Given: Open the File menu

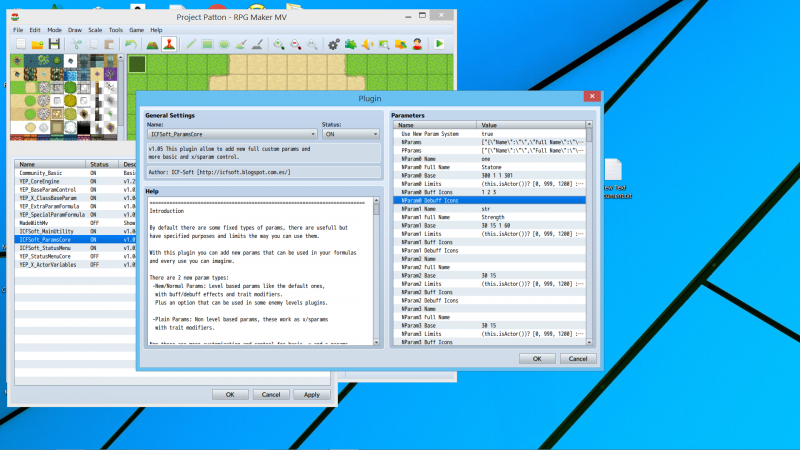Looking at the screenshot, I should pyautogui.click(x=18, y=30).
